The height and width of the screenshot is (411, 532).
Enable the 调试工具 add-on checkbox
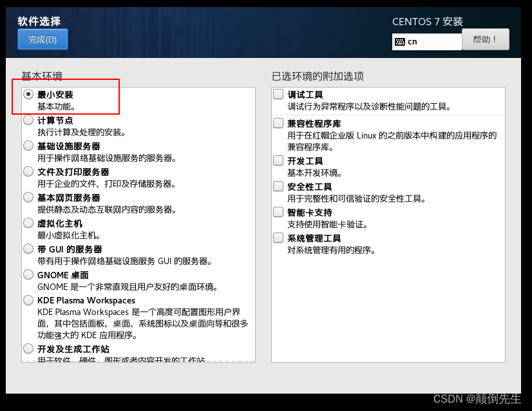[x=278, y=94]
